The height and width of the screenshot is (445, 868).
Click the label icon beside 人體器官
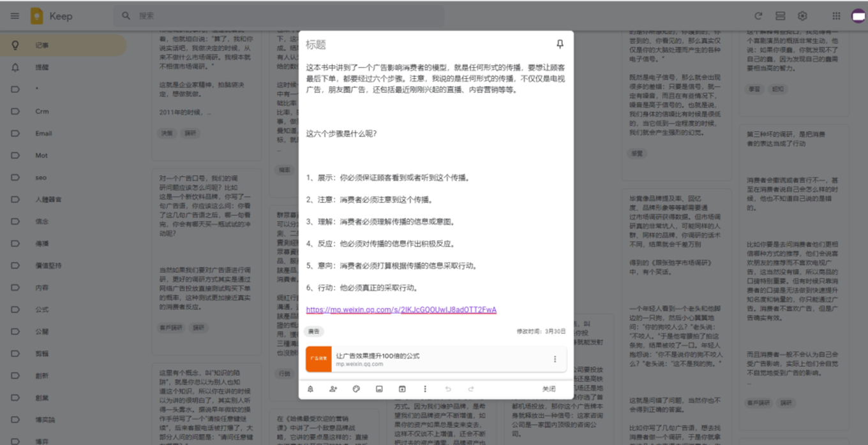(x=15, y=200)
